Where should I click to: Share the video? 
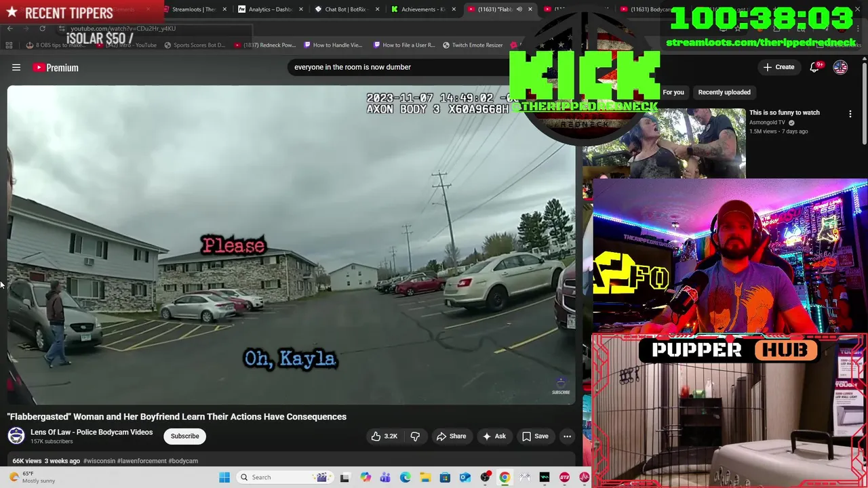point(451,436)
